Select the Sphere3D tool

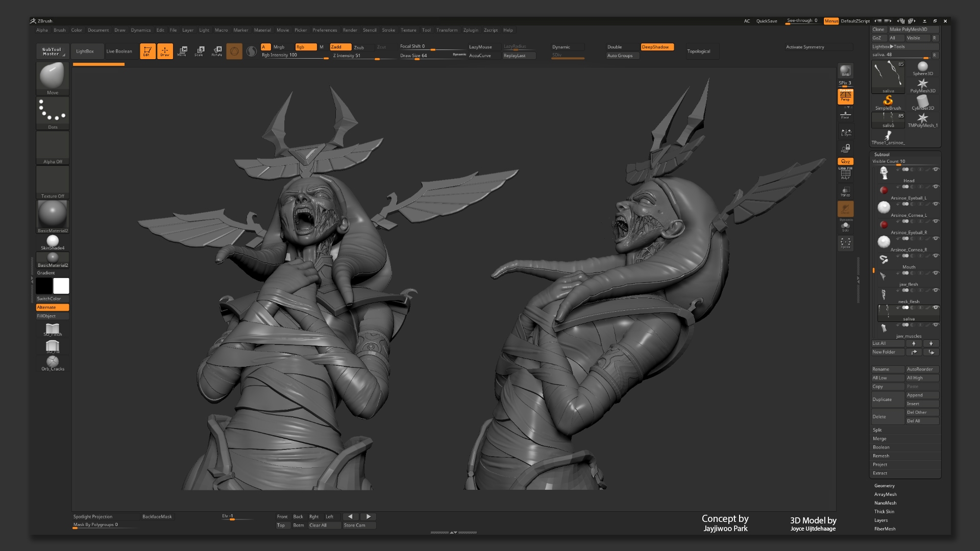(x=922, y=68)
